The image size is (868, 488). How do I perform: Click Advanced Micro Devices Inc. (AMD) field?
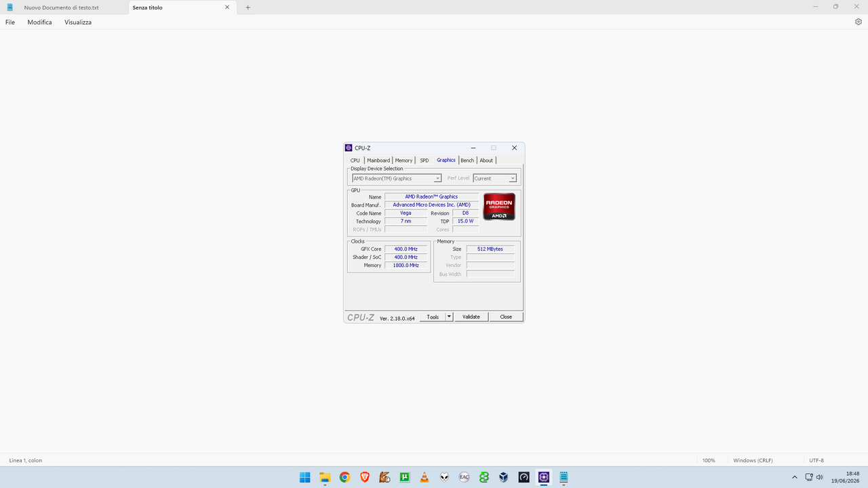point(431,205)
